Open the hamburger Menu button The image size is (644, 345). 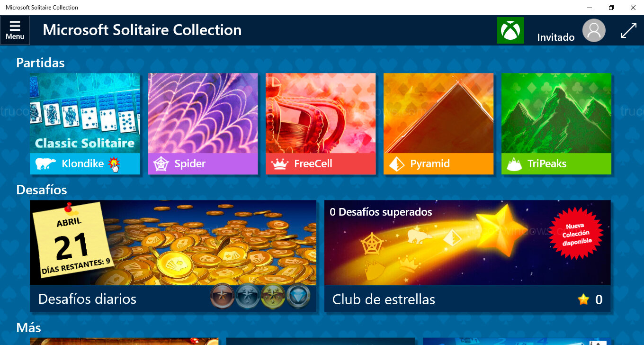pos(15,30)
